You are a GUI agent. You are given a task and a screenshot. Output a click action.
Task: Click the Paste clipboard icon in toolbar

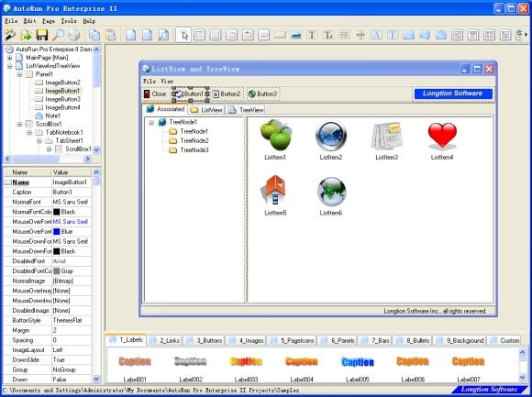(111, 35)
